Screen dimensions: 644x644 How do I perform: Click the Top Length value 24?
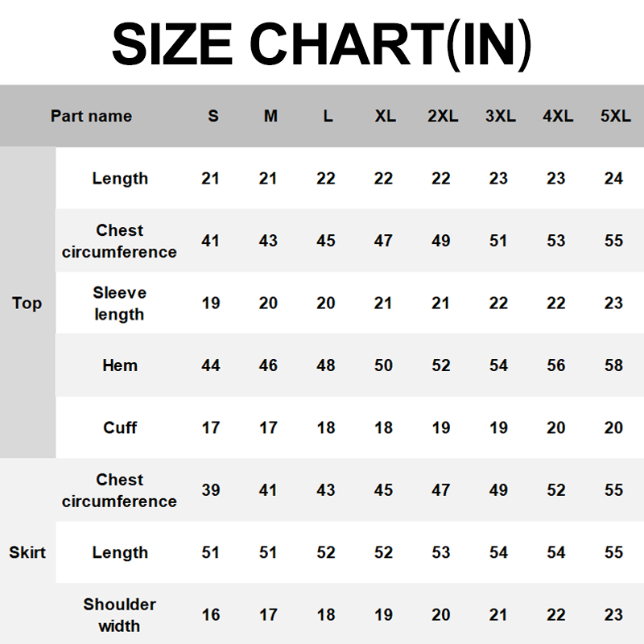(x=613, y=179)
